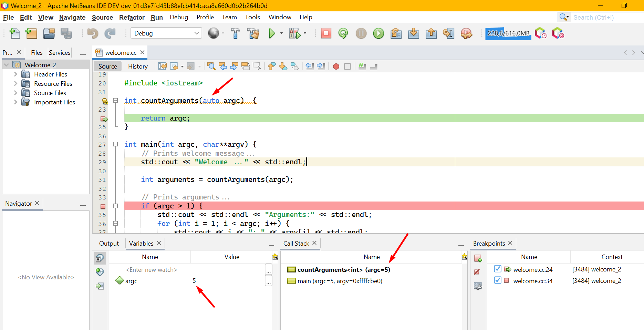Screen dimensions: 644x330
Task: Expand the Resource Files node
Action: [15, 83]
